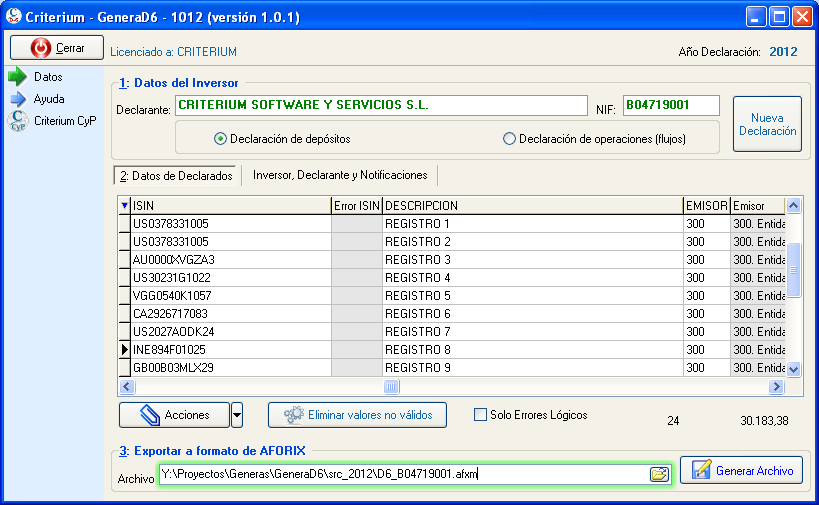This screenshot has width=819, height=505.
Task: Click the REGISTRO 9 description cell
Action: [x=532, y=368]
